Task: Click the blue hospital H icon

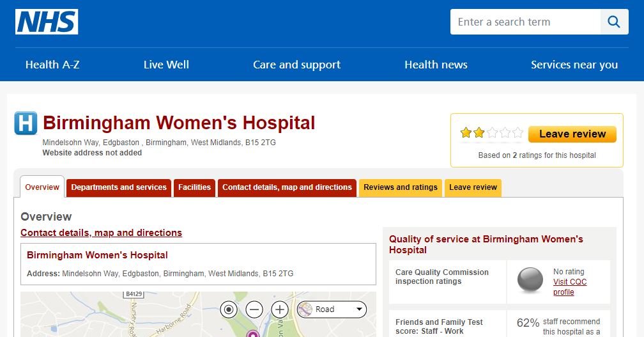Action: [26, 123]
